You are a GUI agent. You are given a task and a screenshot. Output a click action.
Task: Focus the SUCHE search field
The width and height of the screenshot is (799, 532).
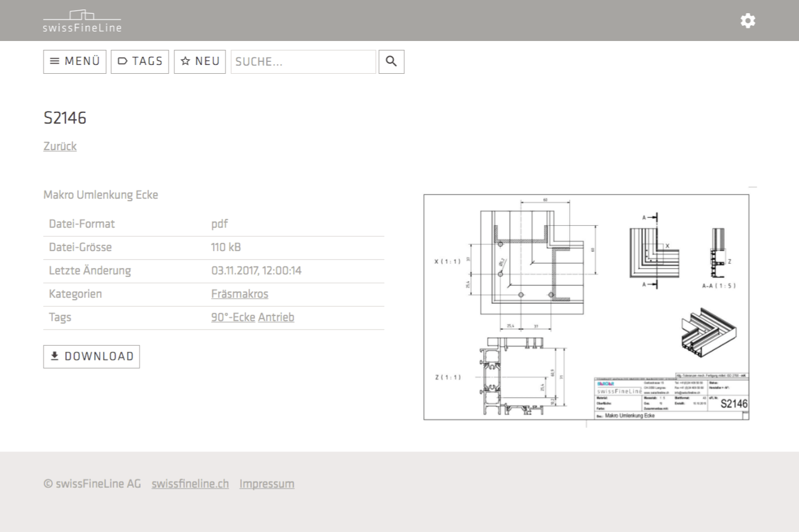pos(303,62)
